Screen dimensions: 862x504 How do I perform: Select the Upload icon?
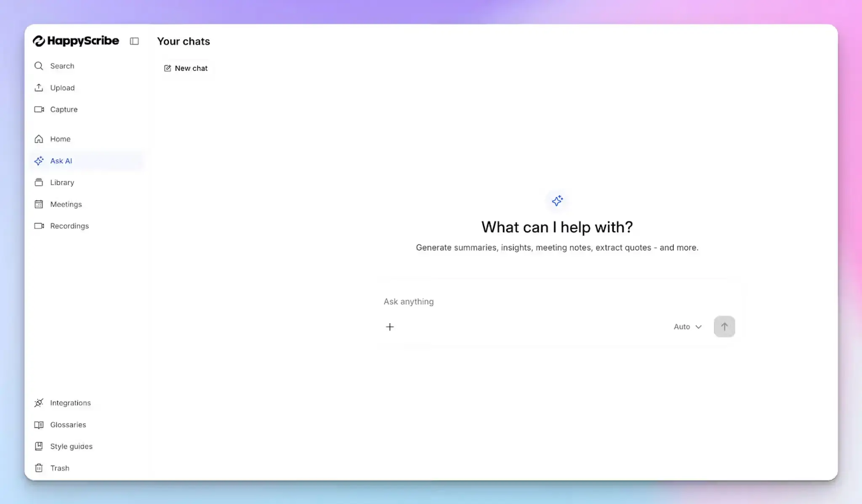[38, 88]
